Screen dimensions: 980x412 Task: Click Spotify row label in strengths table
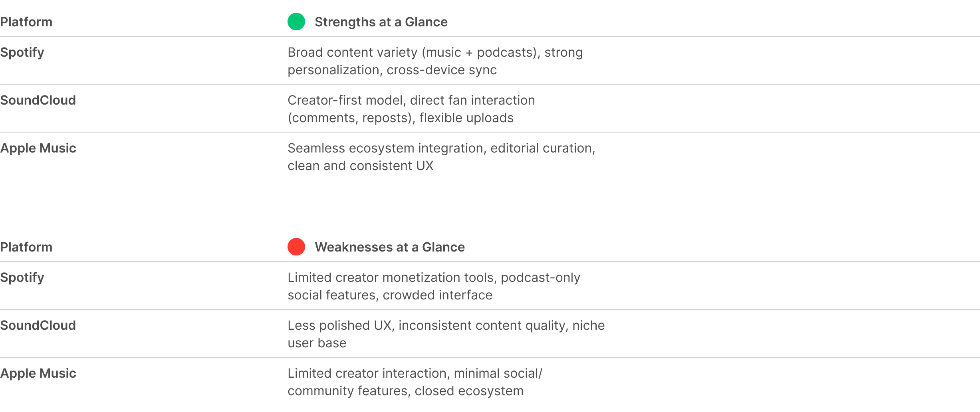click(x=22, y=52)
